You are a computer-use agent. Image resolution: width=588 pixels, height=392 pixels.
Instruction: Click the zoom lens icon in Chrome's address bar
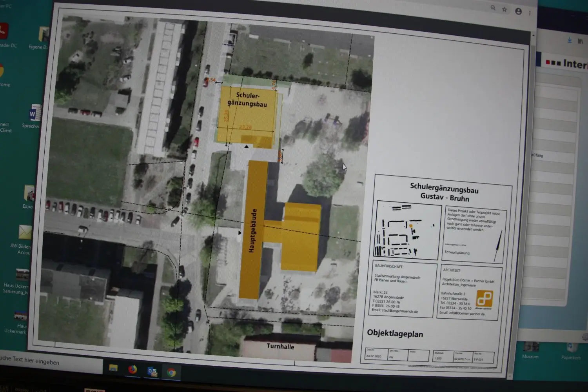click(x=493, y=8)
